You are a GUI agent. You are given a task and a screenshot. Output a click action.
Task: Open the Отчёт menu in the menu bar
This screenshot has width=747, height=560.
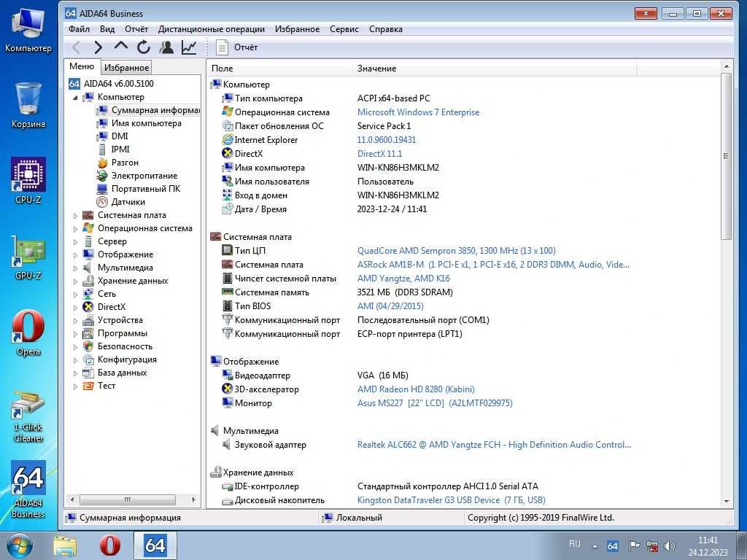click(136, 29)
